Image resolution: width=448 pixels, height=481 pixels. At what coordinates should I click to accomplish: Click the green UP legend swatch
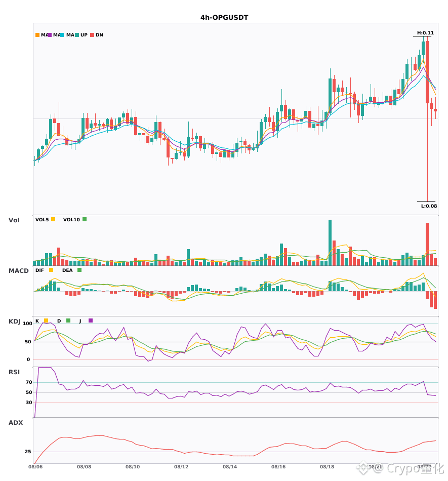(77, 35)
